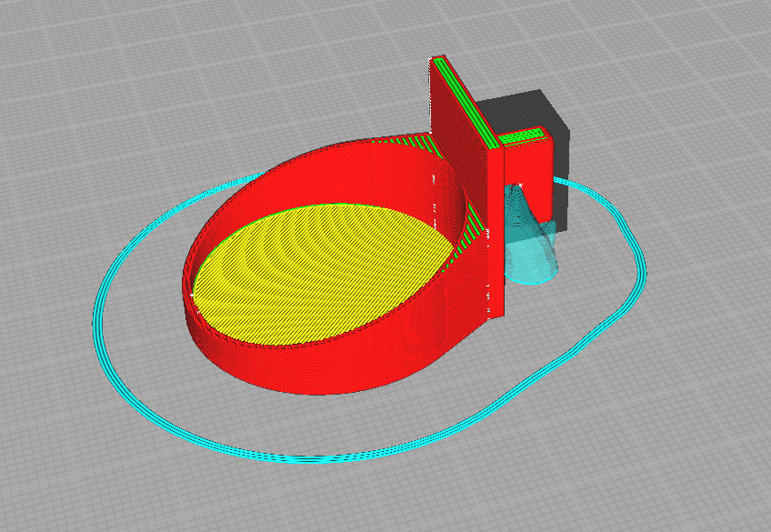Click the green top of the small red block

(522, 136)
